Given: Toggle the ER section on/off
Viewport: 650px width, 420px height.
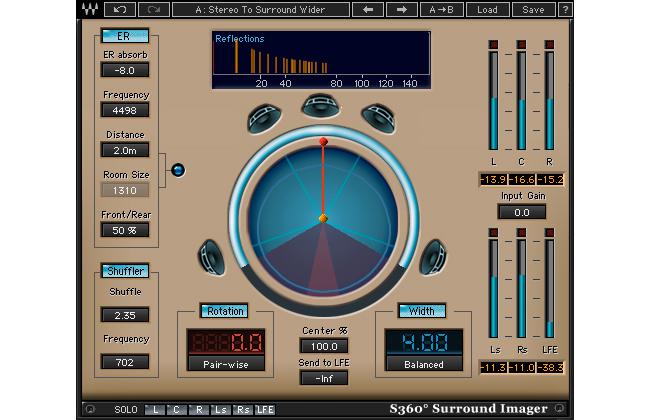Looking at the screenshot, I should 124,36.
